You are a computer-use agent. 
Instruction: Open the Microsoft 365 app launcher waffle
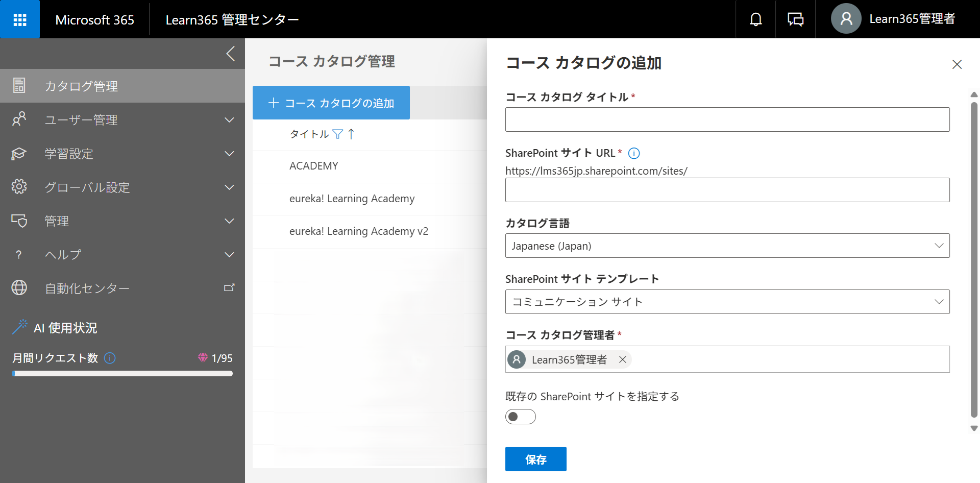coord(20,19)
